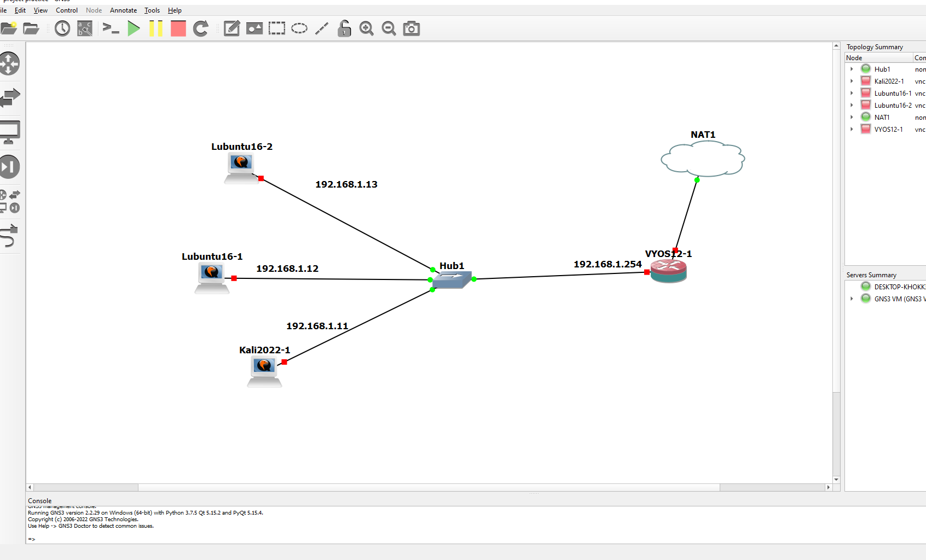This screenshot has width=926, height=560.
Task: Open the Node menu
Action: click(94, 10)
